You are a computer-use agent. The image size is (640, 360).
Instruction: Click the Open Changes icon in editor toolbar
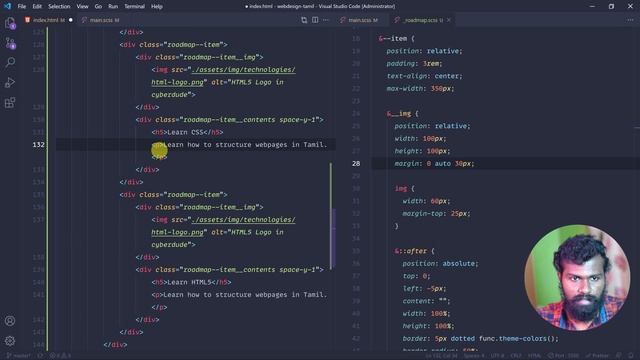pyautogui.click(x=304, y=20)
